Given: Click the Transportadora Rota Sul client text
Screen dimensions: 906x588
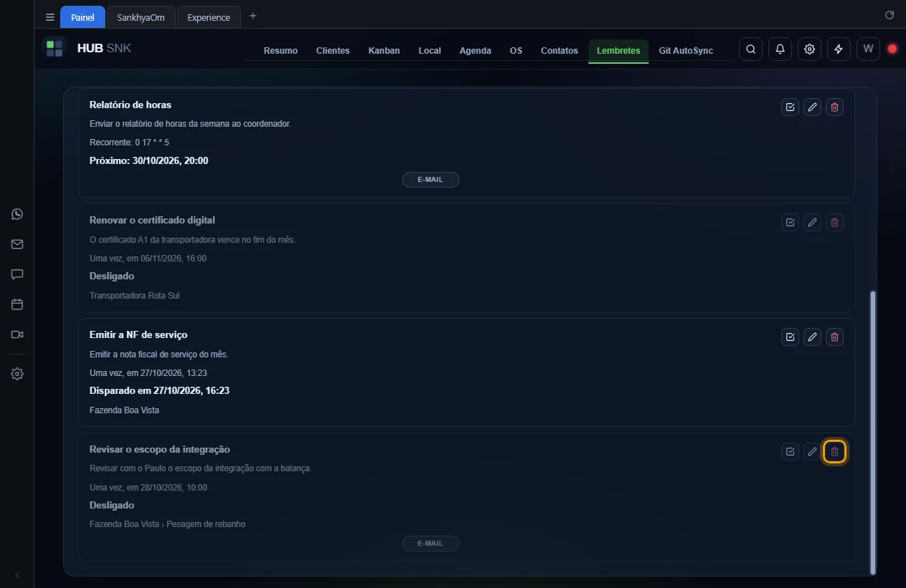Looking at the screenshot, I should [x=135, y=296].
